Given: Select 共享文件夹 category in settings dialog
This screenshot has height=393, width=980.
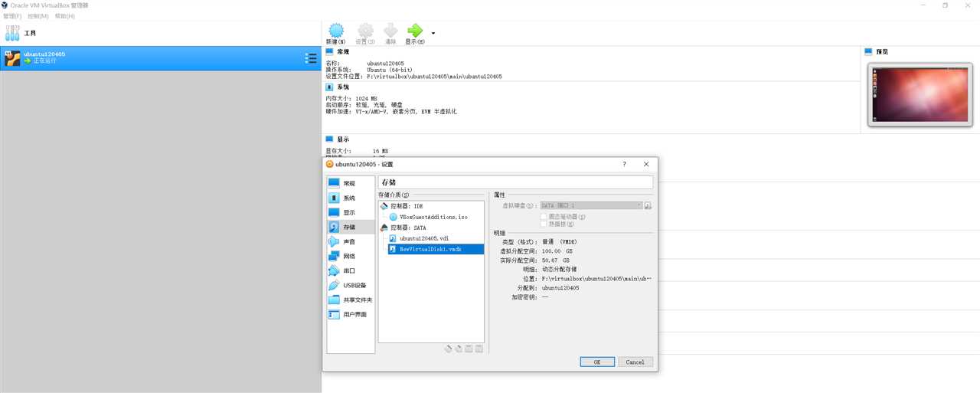Looking at the screenshot, I should 350,300.
